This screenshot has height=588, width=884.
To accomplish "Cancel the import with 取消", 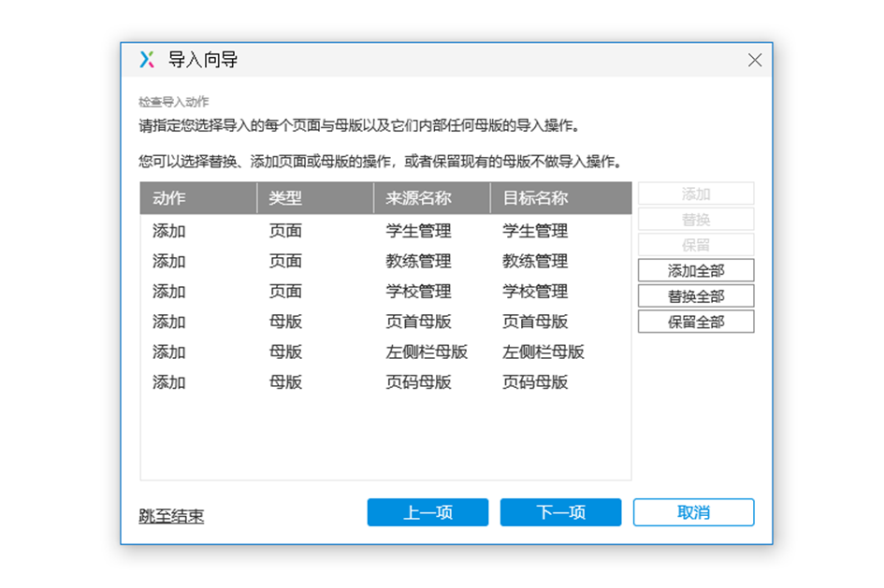I will [x=693, y=512].
